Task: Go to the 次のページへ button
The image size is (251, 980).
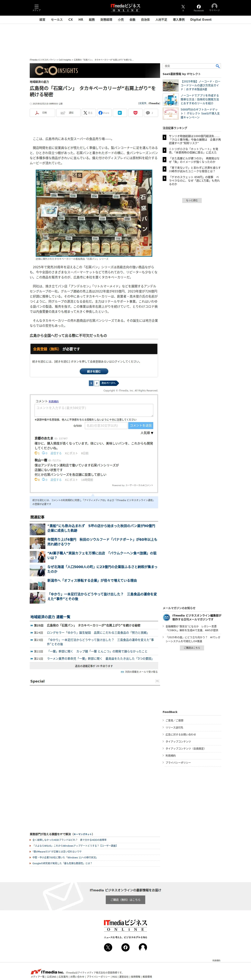Action: click(x=109, y=383)
